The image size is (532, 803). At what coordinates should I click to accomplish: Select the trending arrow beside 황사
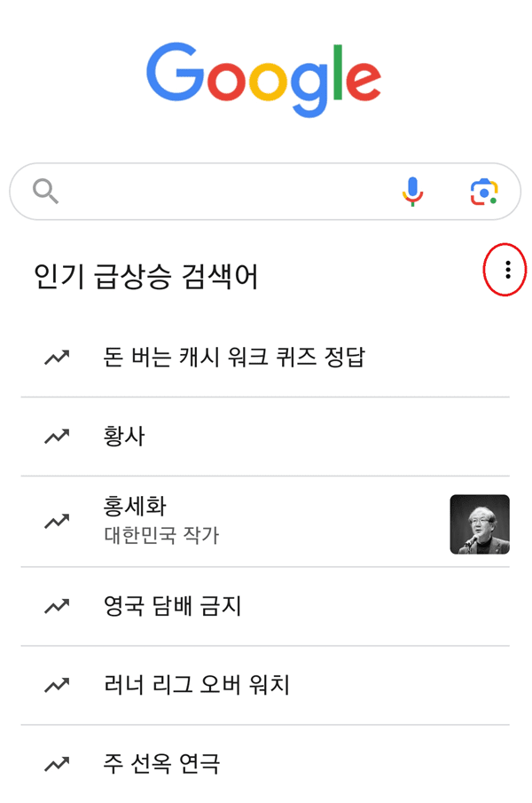pyautogui.click(x=57, y=435)
